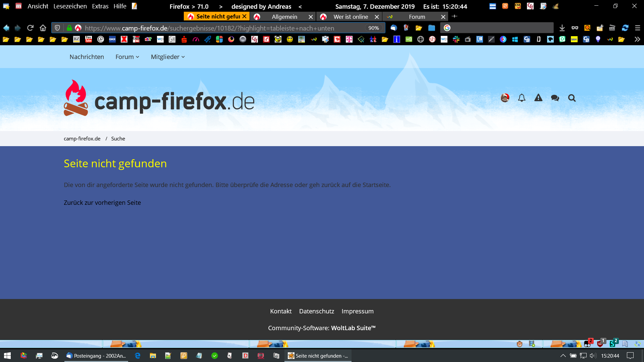This screenshot has height=362, width=644.
Task: Open the downloads arrow icon
Action: pos(562,28)
